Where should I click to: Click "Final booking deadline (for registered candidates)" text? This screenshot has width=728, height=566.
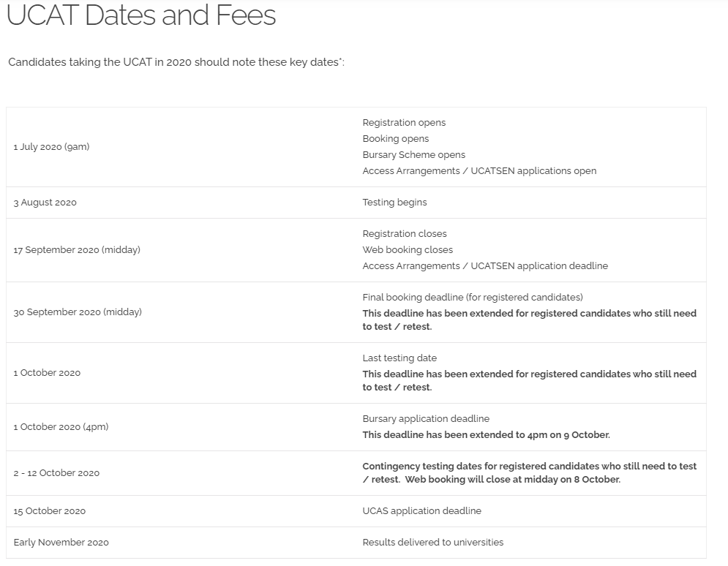(473, 298)
